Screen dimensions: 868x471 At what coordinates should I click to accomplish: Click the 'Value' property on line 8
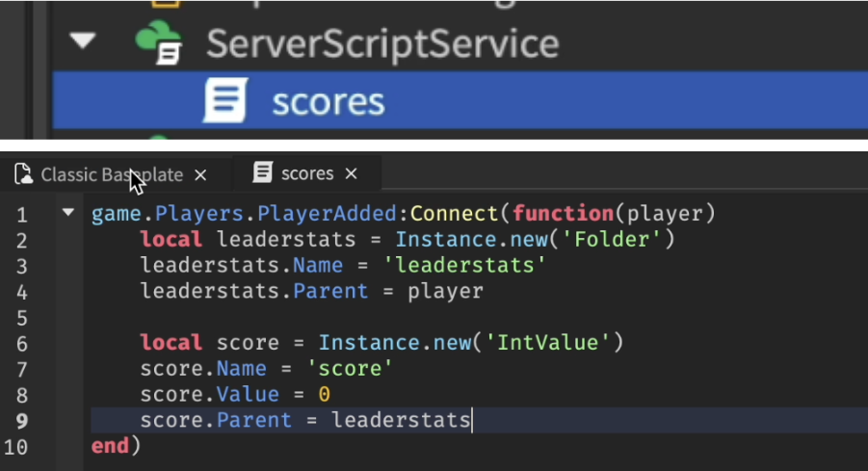click(248, 394)
